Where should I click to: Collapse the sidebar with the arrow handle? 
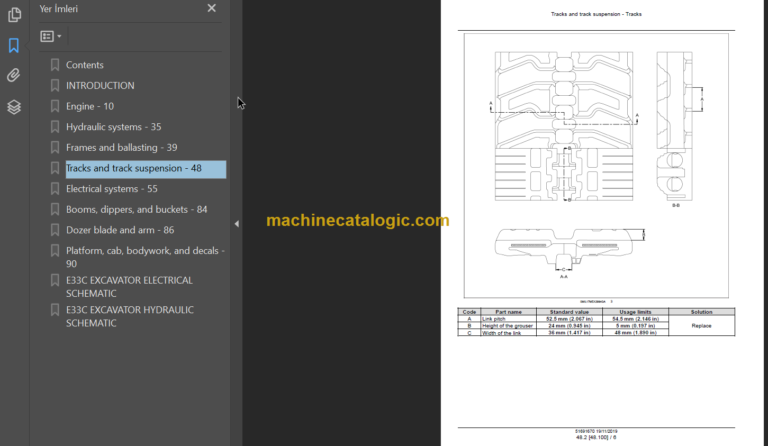coord(237,224)
